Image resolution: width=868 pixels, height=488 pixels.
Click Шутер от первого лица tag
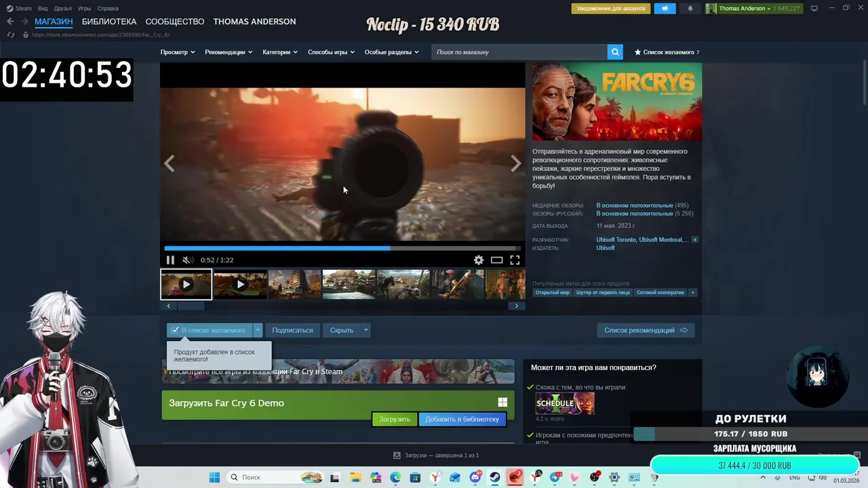603,293
